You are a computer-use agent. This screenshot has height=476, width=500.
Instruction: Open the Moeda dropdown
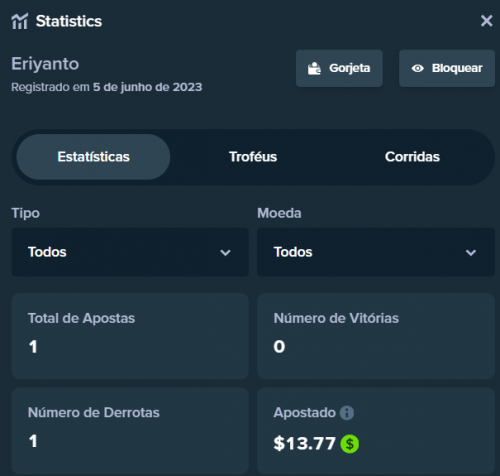pyautogui.click(x=376, y=252)
